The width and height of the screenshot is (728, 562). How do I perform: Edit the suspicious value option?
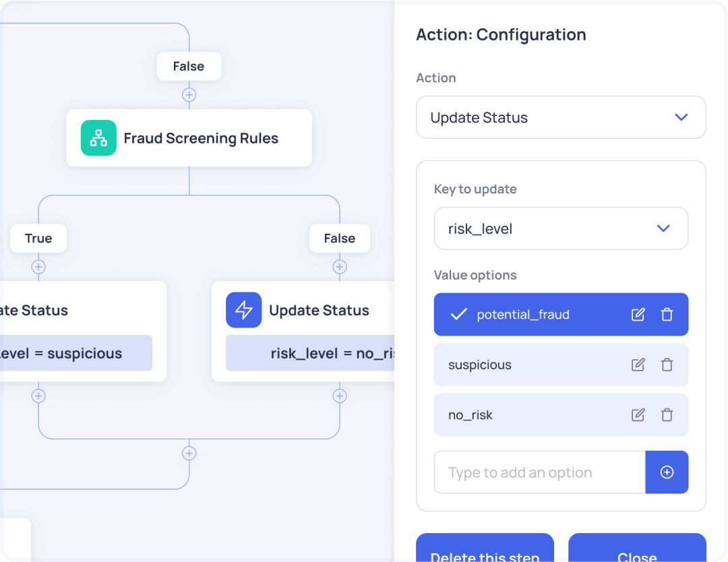point(638,365)
